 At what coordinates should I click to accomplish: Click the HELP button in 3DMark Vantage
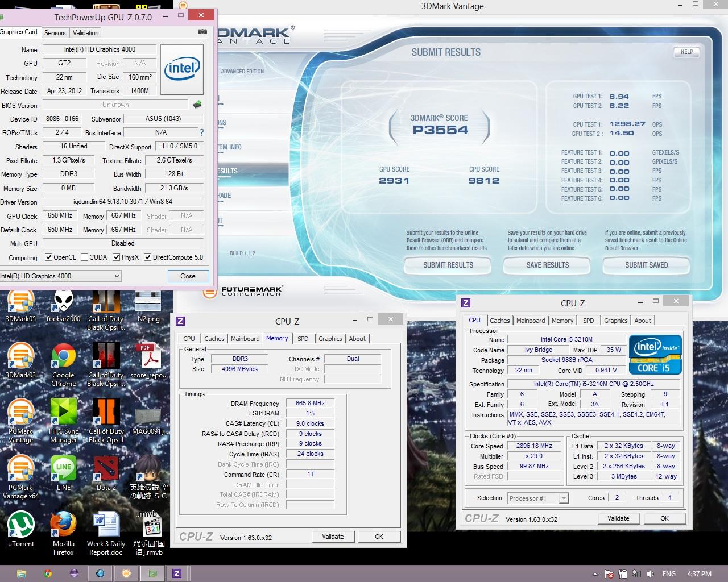click(x=687, y=52)
